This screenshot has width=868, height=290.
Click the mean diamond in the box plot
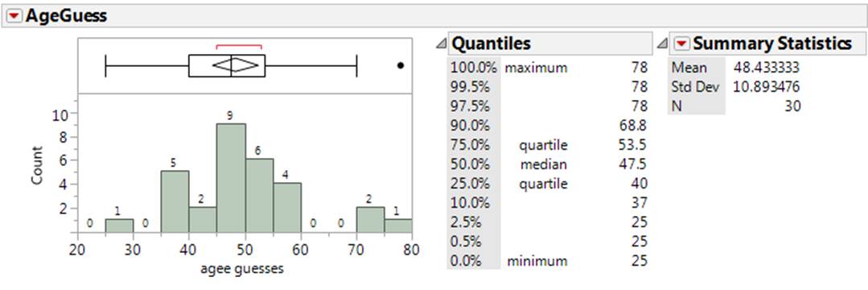coord(236,65)
